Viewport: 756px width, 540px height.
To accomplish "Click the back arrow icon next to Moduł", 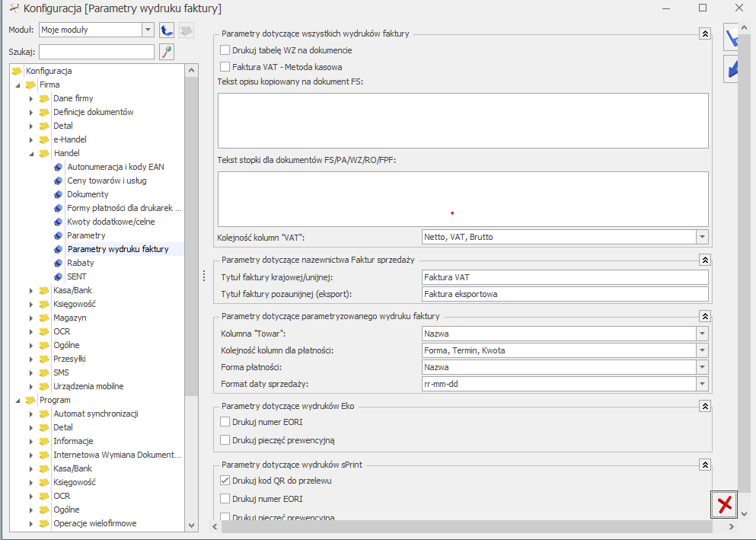I will click(166, 30).
